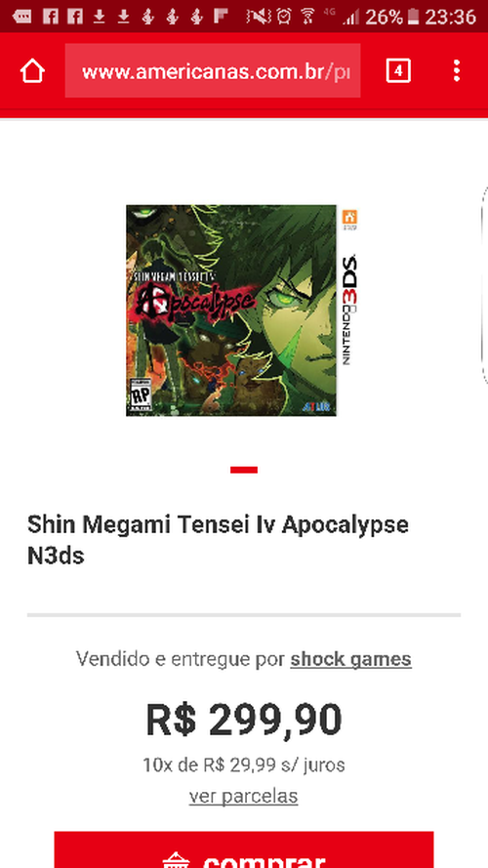The height and width of the screenshot is (868, 488).
Task: Tap the browser home icon
Action: [32, 71]
